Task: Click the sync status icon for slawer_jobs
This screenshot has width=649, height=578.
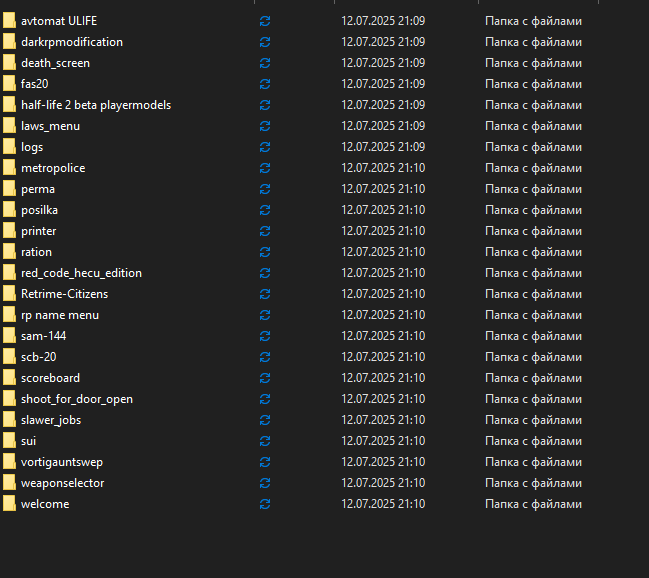Action: click(265, 420)
